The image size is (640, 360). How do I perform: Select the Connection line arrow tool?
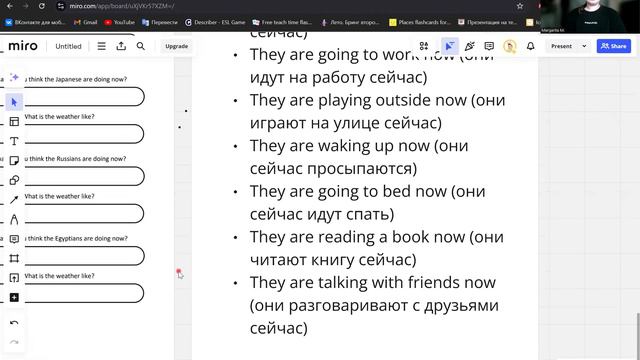point(14,200)
